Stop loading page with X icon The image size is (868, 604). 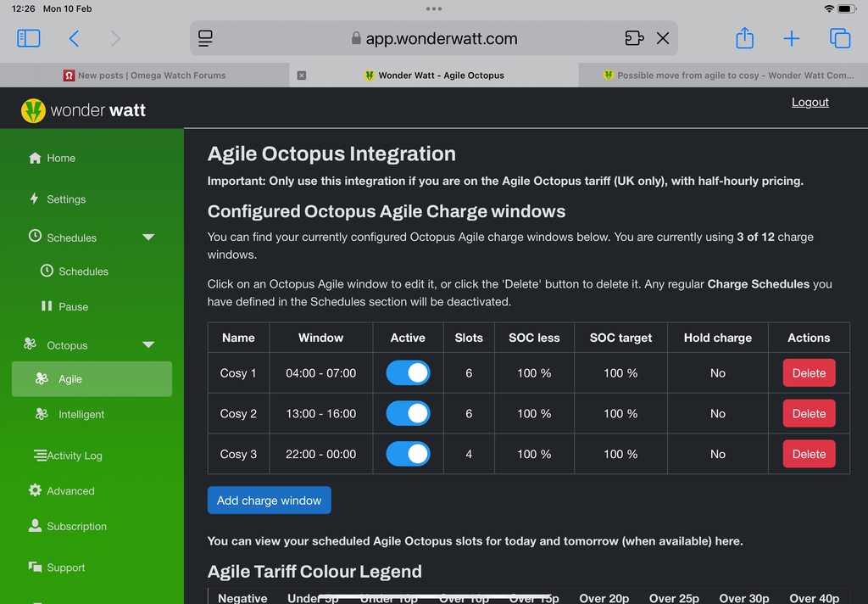(x=663, y=38)
